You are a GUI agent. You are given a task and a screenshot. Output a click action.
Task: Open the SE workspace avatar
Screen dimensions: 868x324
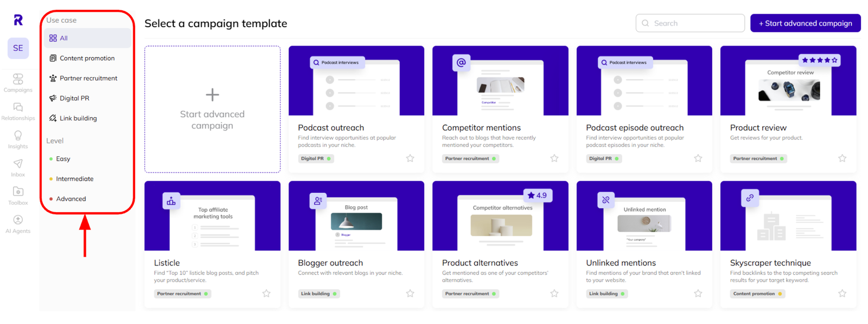pos(18,48)
